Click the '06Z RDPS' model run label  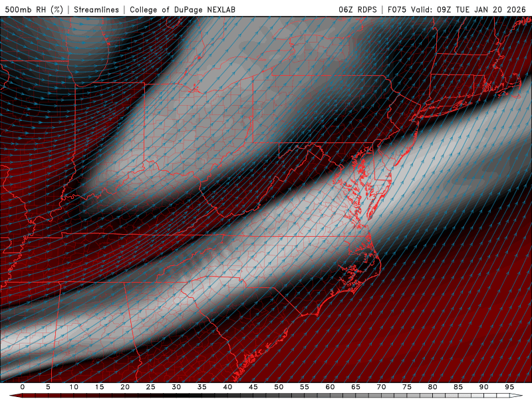pyautogui.click(x=358, y=9)
